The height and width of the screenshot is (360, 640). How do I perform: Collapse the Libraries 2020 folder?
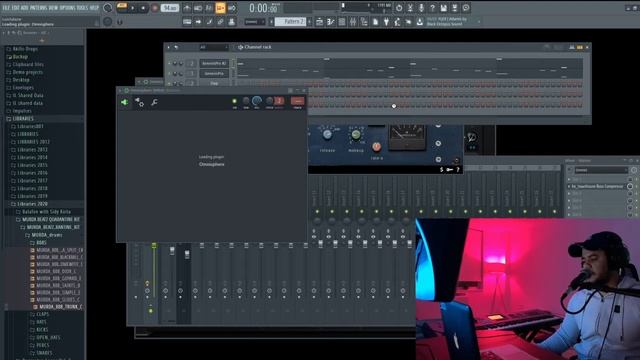coord(32,204)
